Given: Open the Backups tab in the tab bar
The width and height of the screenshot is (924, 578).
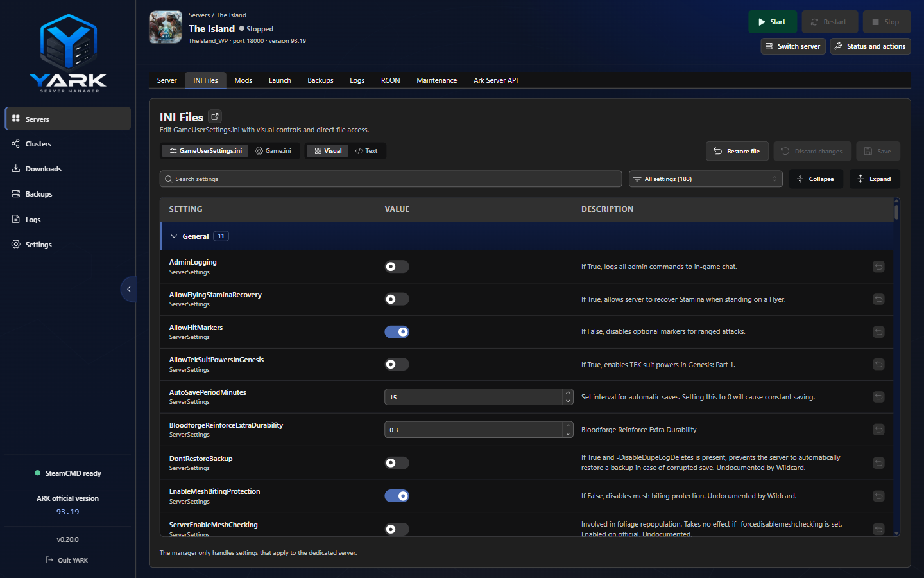Looking at the screenshot, I should pos(320,80).
